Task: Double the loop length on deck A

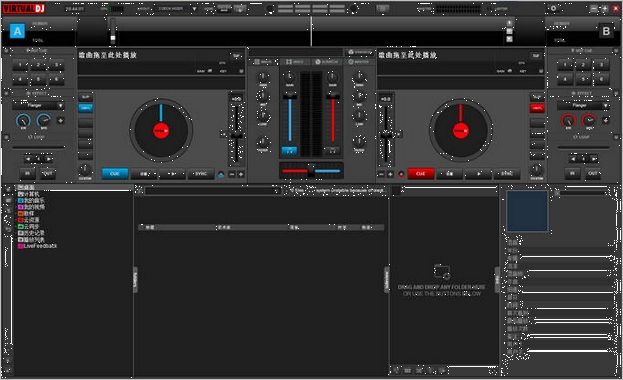Action: point(48,159)
